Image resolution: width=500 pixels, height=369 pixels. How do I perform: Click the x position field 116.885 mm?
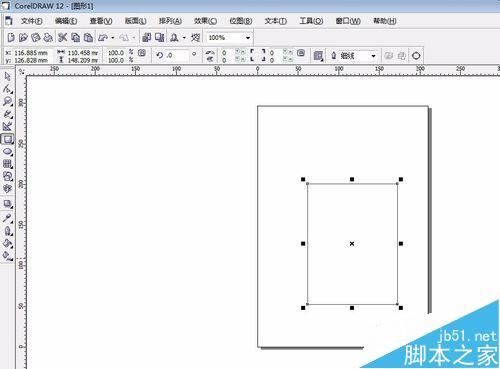pos(33,53)
